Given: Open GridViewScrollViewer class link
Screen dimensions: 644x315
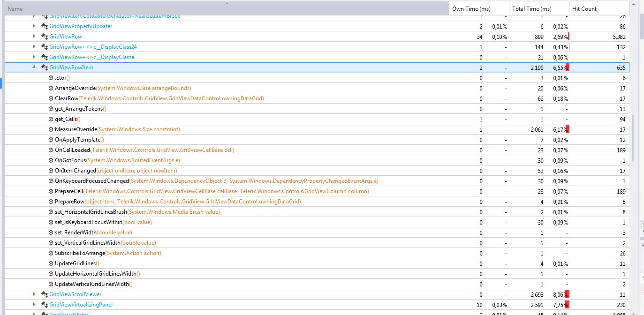Looking at the screenshot, I should (75, 294).
